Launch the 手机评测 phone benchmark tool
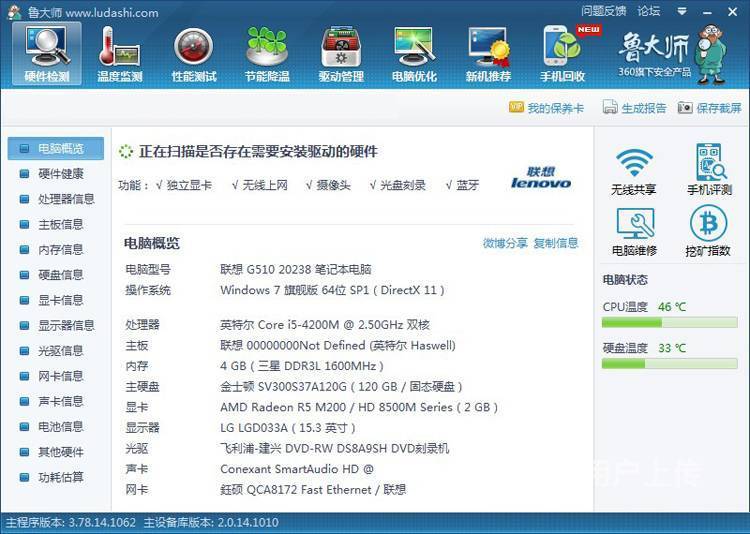The height and width of the screenshot is (534, 750). coord(709,170)
